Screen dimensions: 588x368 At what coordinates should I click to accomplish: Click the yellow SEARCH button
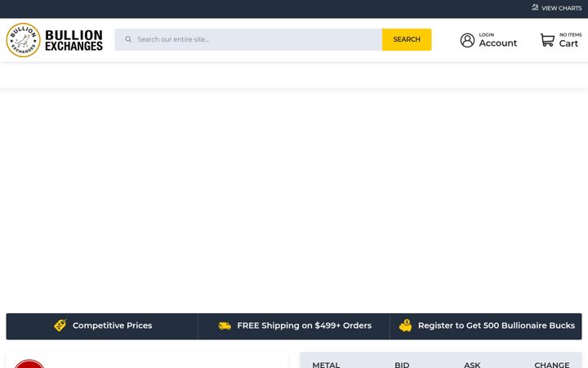point(407,39)
